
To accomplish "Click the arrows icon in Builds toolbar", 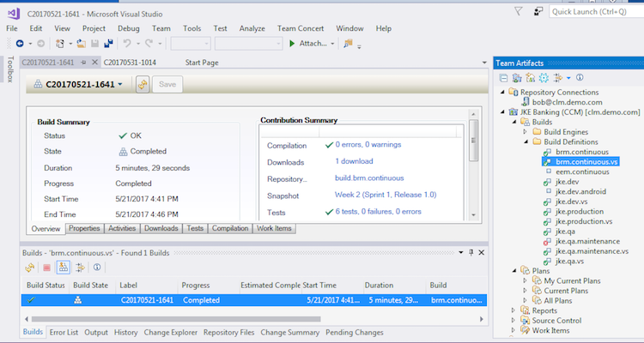I will point(80,268).
